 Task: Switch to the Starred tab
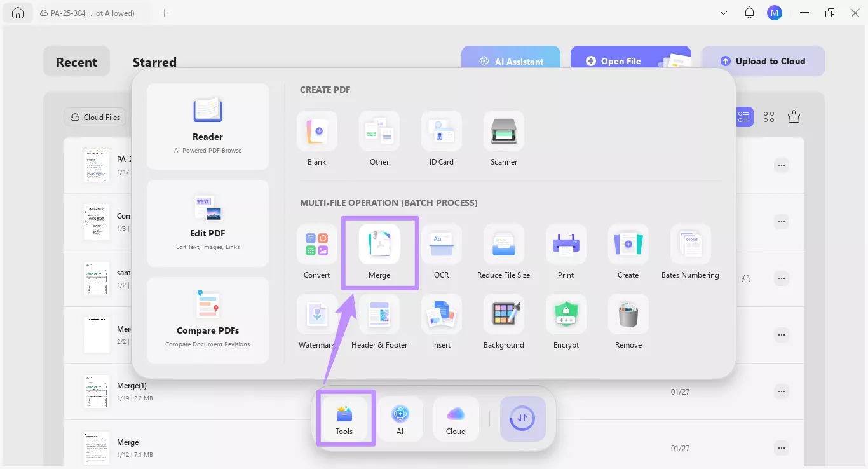pos(154,62)
